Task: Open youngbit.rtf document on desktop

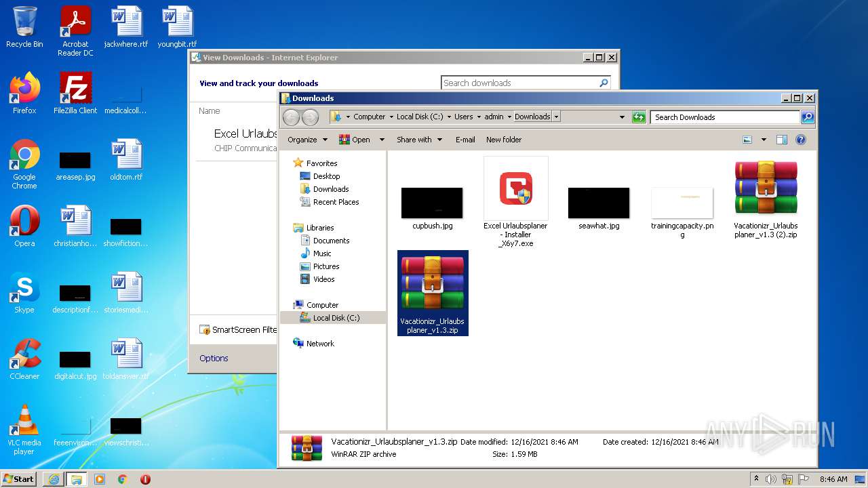Action: pyautogui.click(x=177, y=27)
